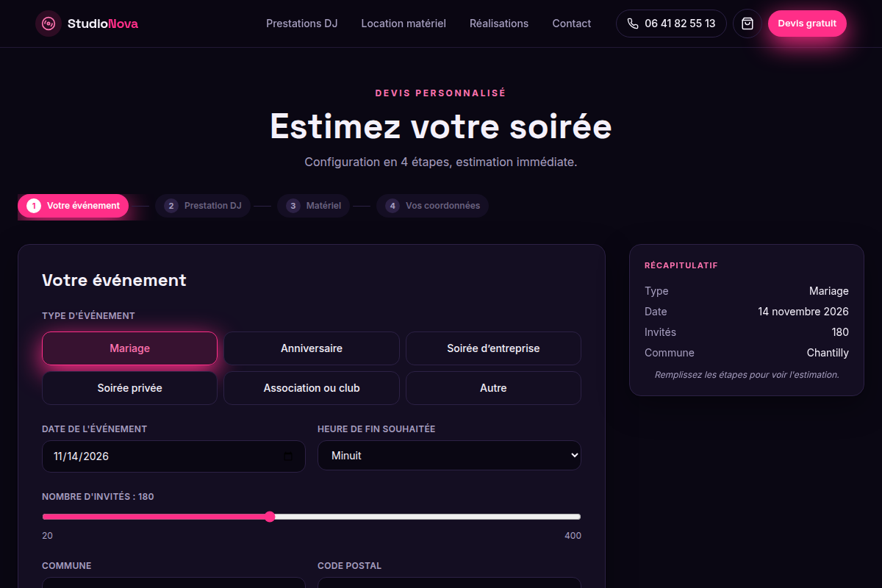Click the Invités 180 recap value
Screen dimensions: 882x588
840,332
